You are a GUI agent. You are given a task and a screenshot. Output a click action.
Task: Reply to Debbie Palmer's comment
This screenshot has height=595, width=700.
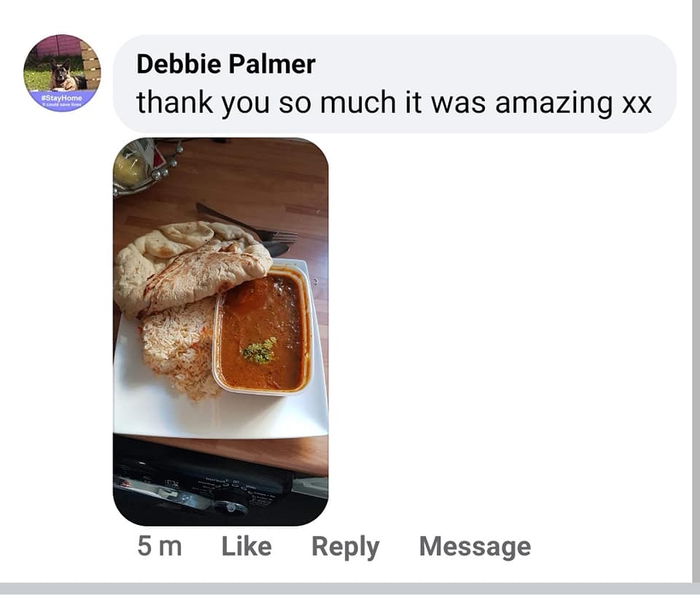345,547
